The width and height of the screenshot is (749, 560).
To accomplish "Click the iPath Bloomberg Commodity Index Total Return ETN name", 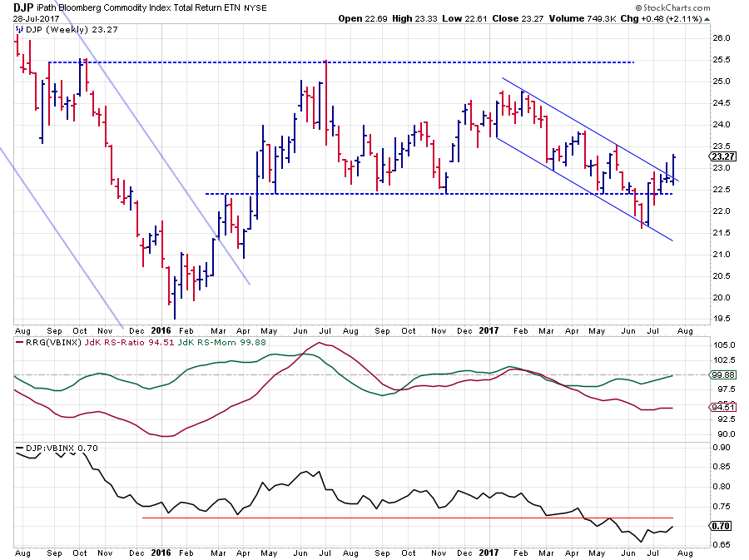I will [x=138, y=8].
